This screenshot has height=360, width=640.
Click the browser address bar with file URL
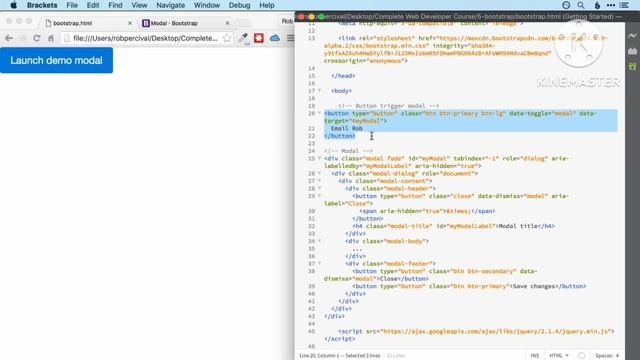coord(147,38)
